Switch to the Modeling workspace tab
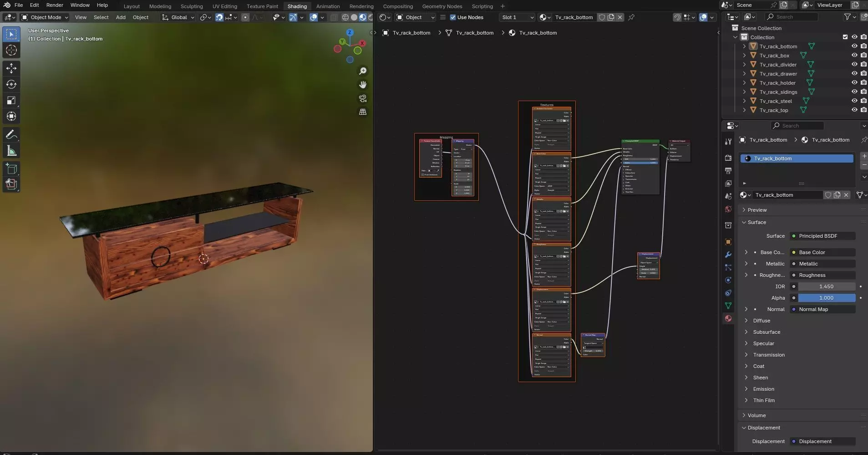 (x=160, y=6)
